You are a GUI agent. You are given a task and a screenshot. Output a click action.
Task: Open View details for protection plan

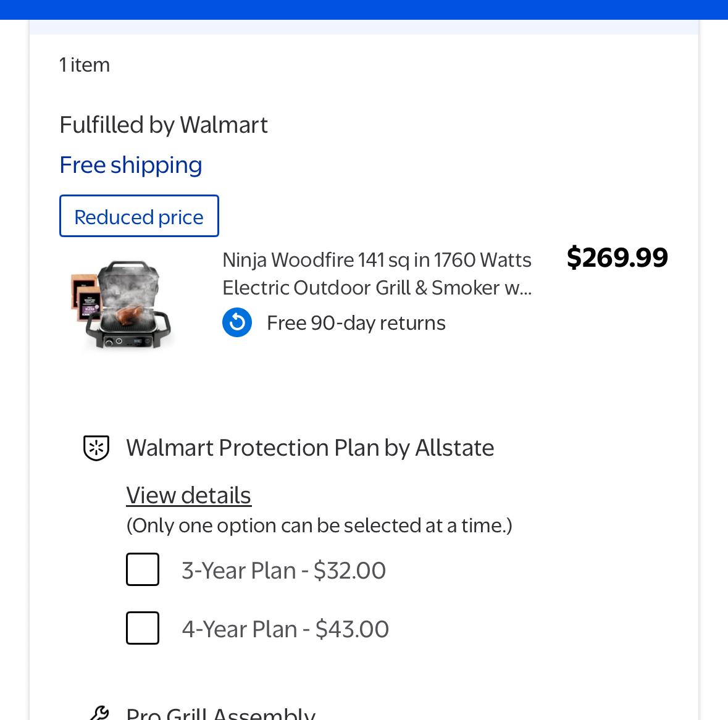(x=188, y=495)
